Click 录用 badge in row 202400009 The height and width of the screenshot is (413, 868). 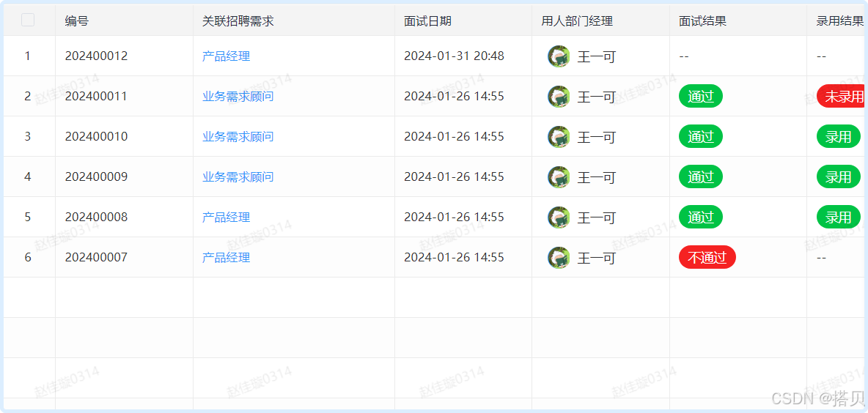coord(839,177)
